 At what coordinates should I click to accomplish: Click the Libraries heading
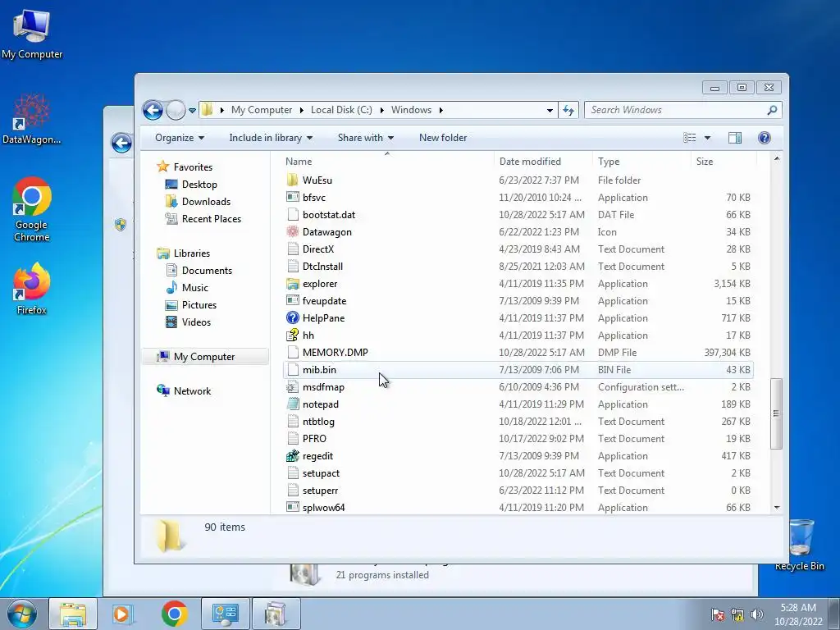(x=191, y=253)
